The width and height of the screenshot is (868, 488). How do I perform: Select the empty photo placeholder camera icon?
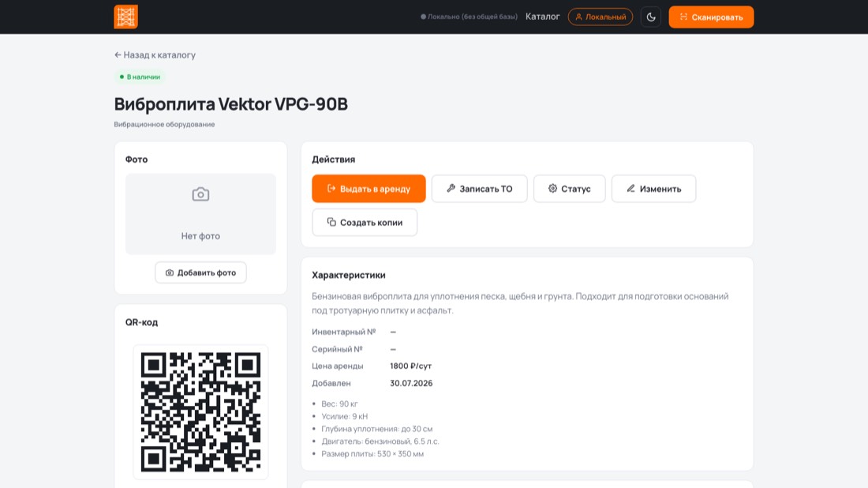click(x=200, y=194)
